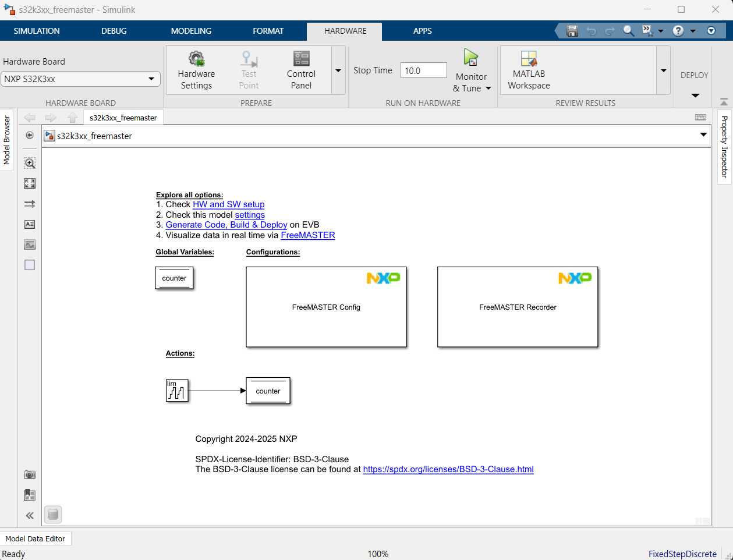This screenshot has height=560, width=733.
Task: Select the counter global variable block
Action: coord(174,278)
